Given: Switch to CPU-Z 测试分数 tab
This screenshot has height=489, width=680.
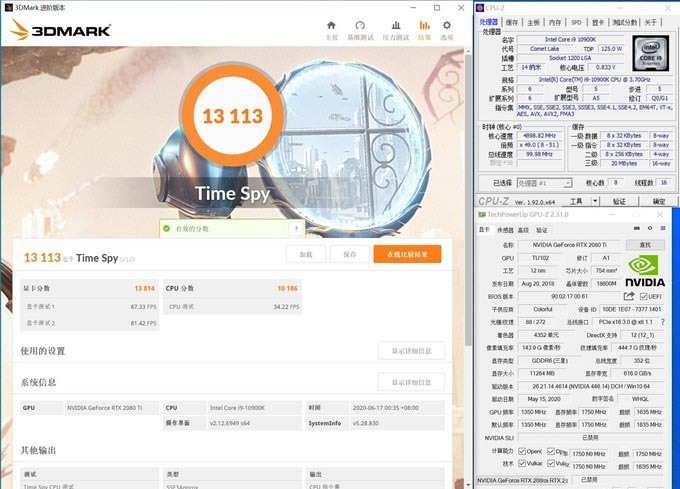Looking at the screenshot, I should click(x=624, y=23).
